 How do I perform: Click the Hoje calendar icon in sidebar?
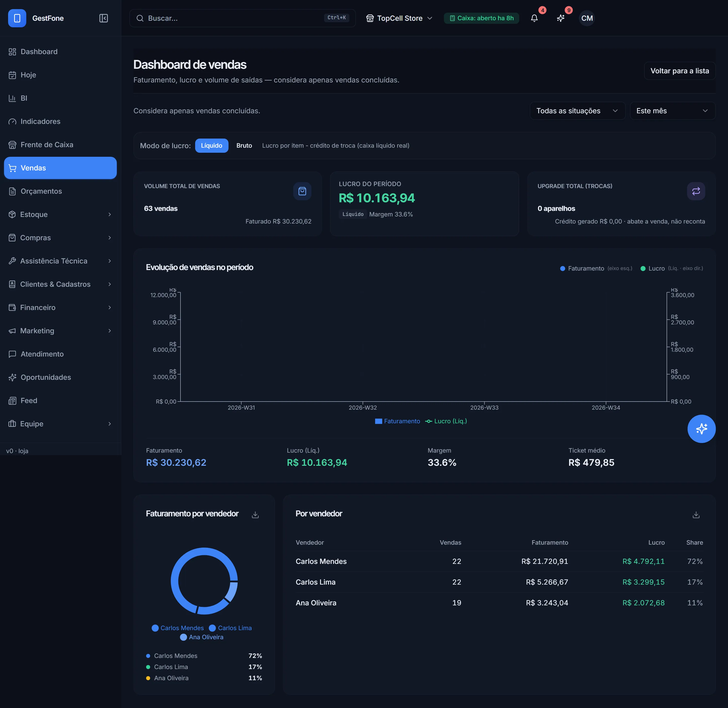click(x=12, y=75)
